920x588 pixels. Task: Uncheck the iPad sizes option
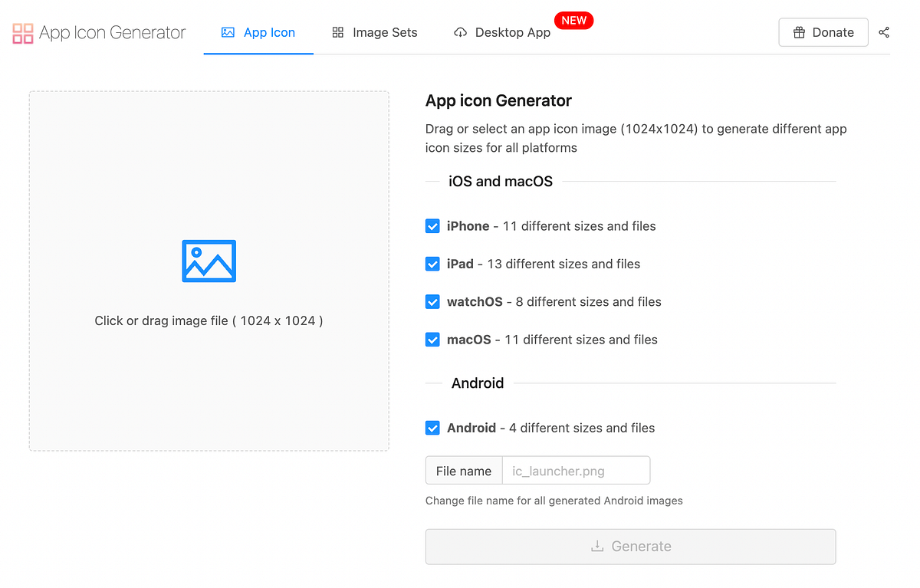(432, 264)
